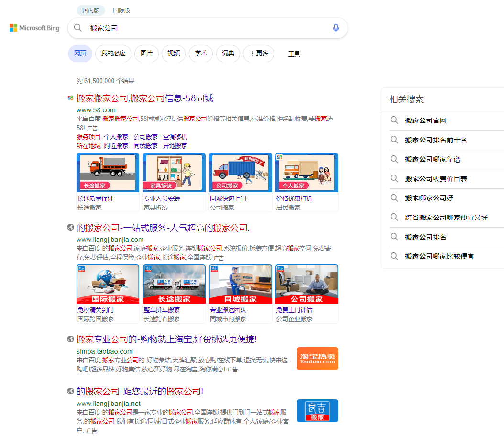
Task: Open the 附近搬家 location link
Action: (x=116, y=146)
